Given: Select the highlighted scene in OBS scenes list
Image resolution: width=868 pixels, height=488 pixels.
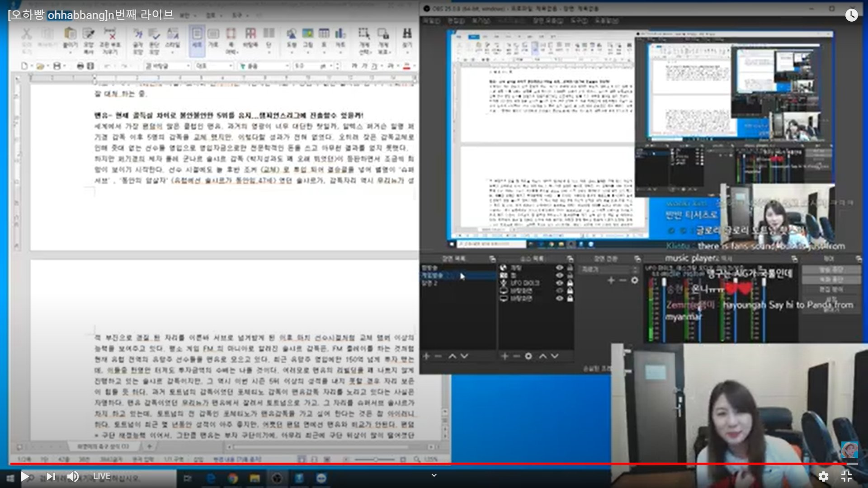Looking at the screenshot, I should pos(458,275).
